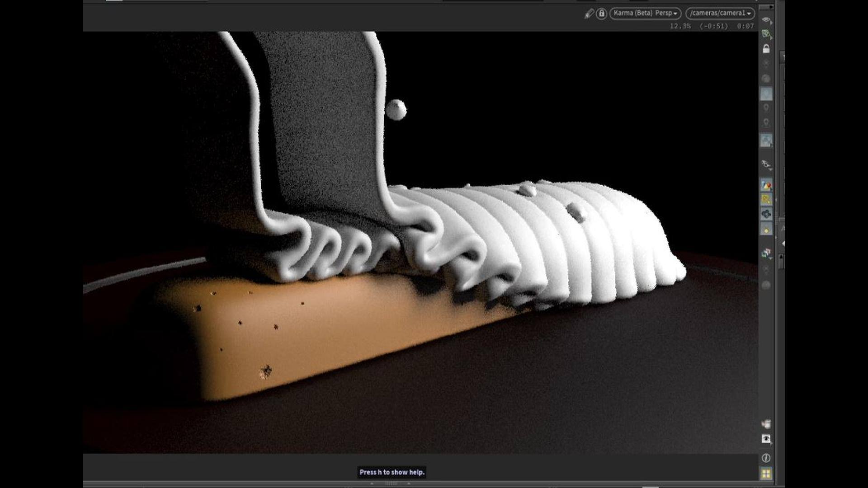Click the small left-pointing collapse arrow on right edge
Screen dimensions: 868x488
coord(783,244)
